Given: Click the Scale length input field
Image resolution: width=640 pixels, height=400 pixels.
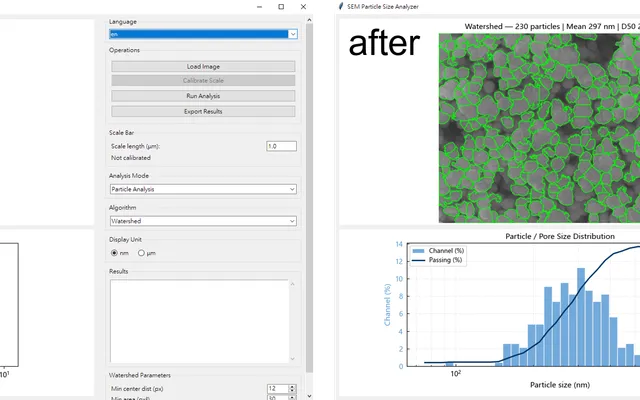Looking at the screenshot, I should [281, 146].
